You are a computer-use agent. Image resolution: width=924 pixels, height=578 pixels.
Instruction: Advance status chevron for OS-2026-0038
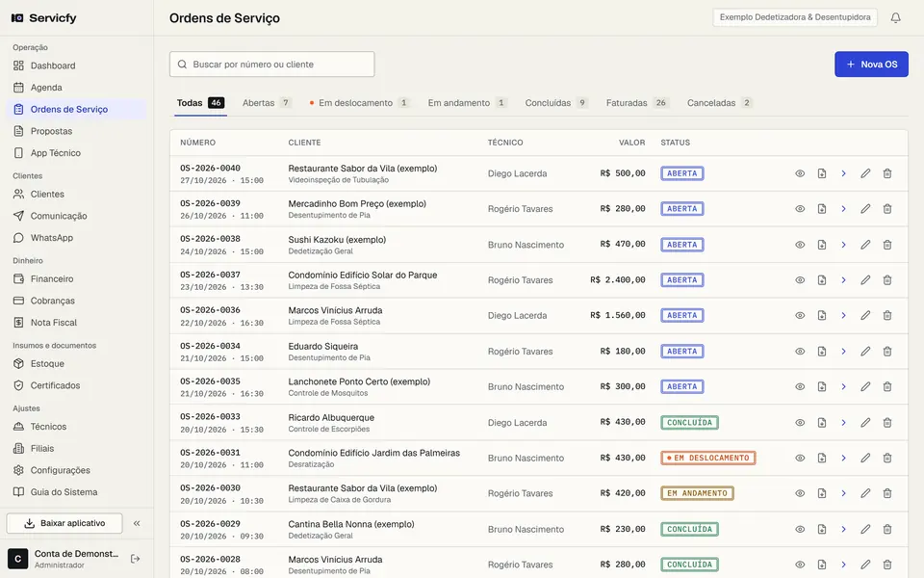843,245
